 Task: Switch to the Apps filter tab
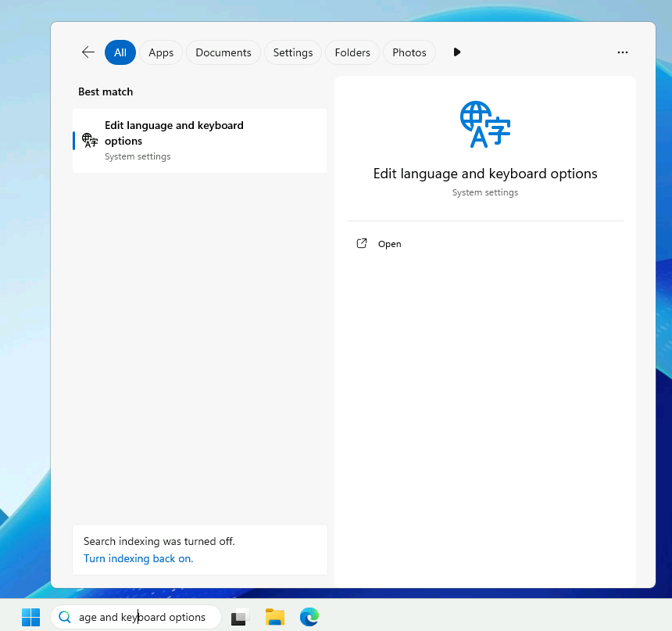(161, 52)
